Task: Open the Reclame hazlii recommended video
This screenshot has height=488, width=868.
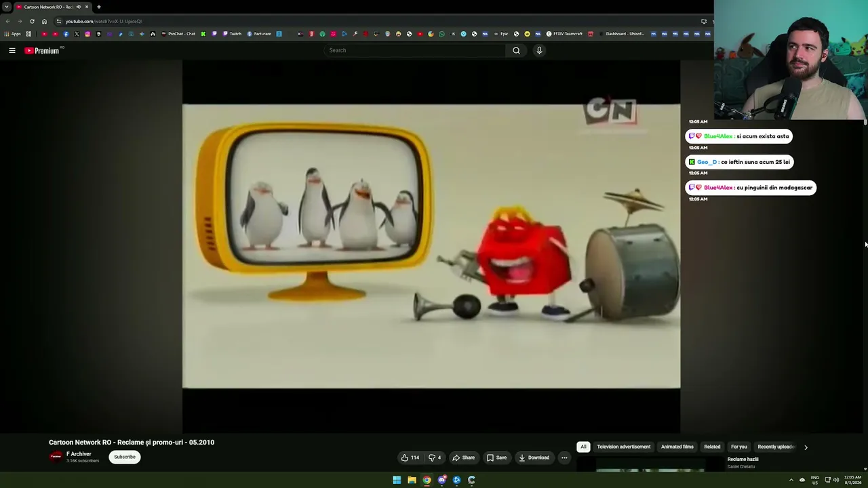Action: (743, 460)
